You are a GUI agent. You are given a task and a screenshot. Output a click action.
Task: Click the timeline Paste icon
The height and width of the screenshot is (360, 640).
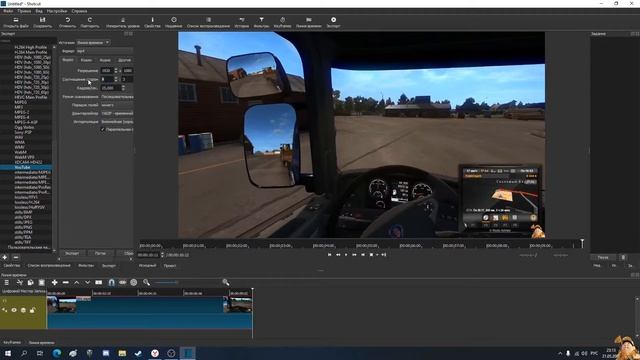[x=42, y=282]
